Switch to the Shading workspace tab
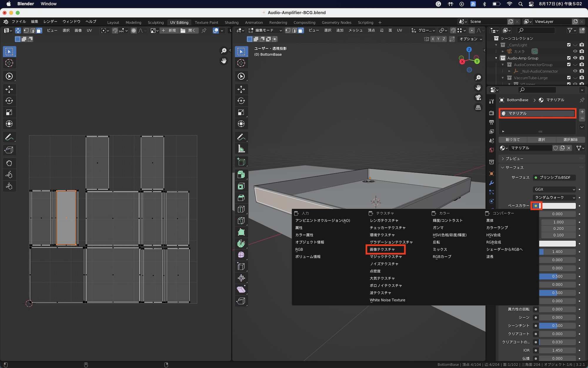588x368 pixels. point(231,22)
